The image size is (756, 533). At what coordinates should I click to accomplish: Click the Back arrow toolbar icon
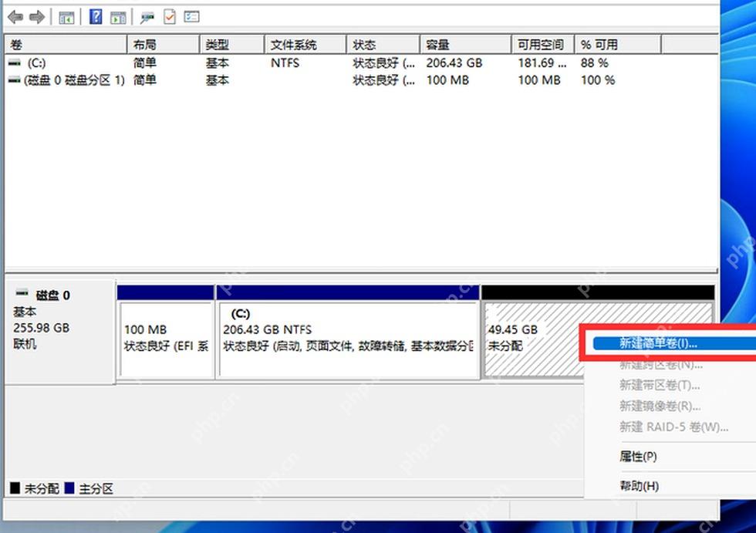click(15, 17)
